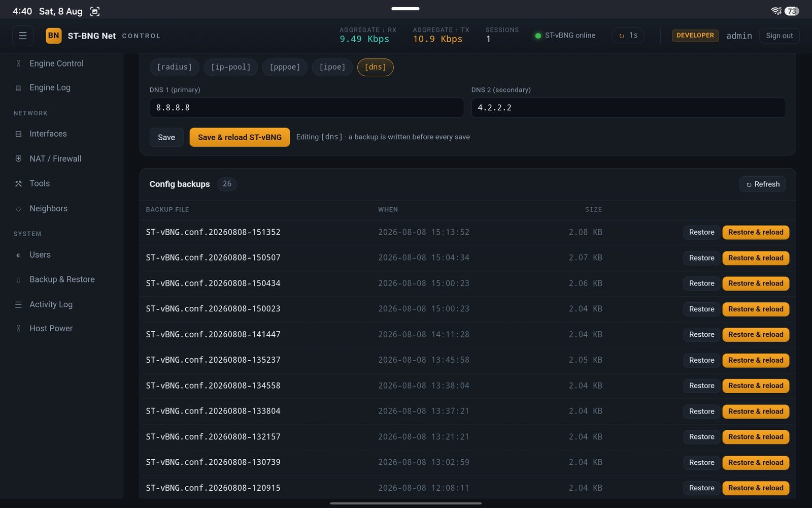The width and height of the screenshot is (812, 508).
Task: Click the DNS 2 secondary input field
Action: (x=628, y=108)
